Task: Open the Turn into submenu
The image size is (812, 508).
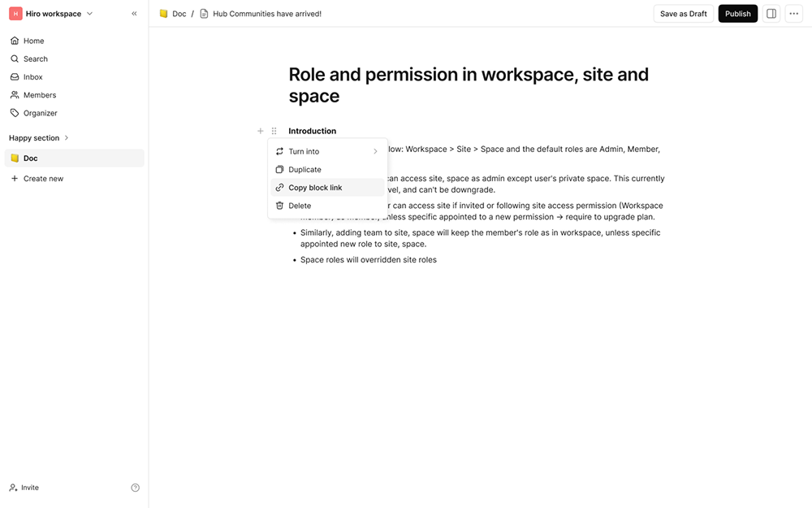Action: tap(327, 151)
